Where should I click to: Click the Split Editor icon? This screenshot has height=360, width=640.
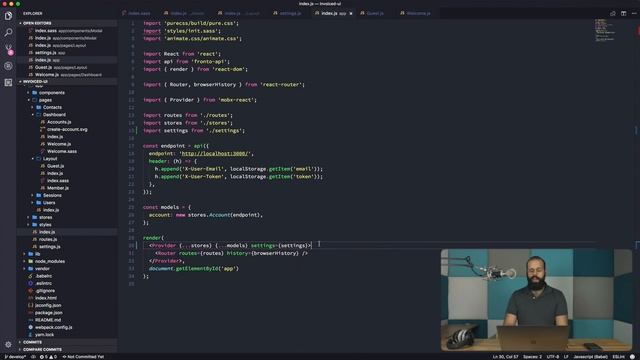[x=623, y=13]
